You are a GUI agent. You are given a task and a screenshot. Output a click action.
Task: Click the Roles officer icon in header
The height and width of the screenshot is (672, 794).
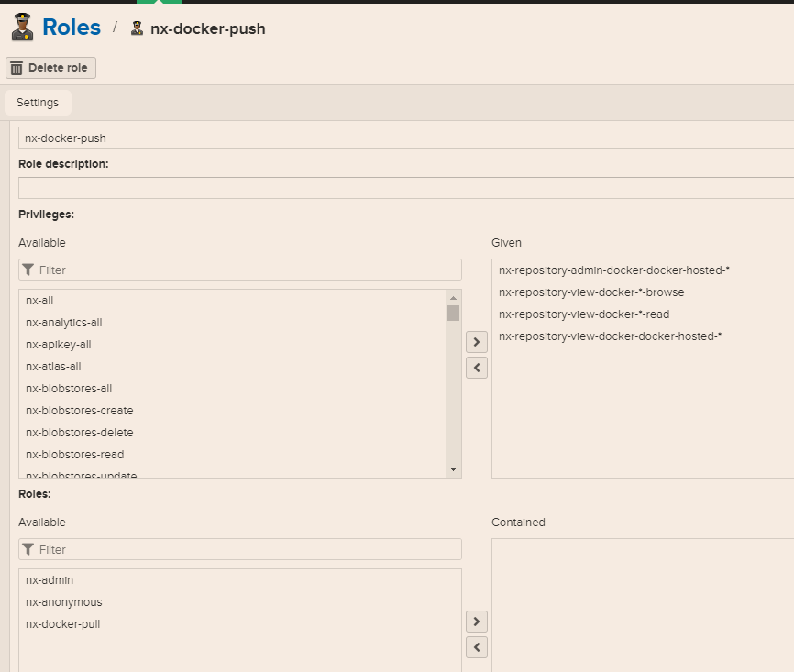tap(22, 28)
